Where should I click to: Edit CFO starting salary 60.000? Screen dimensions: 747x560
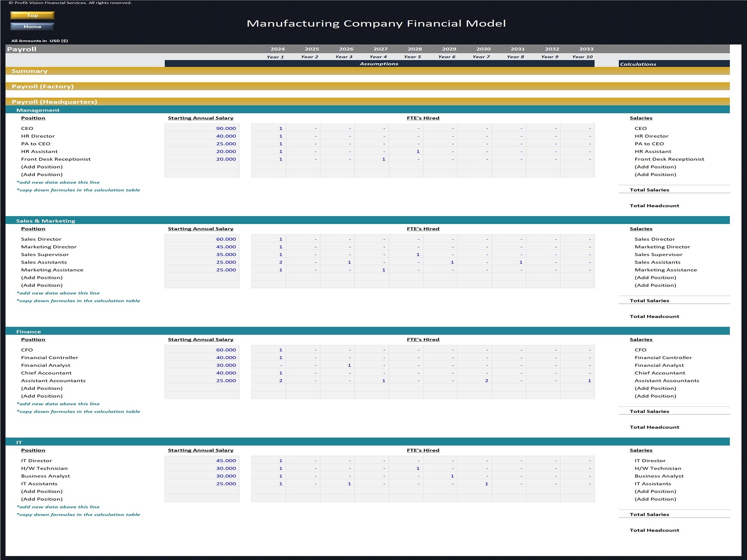202,350
